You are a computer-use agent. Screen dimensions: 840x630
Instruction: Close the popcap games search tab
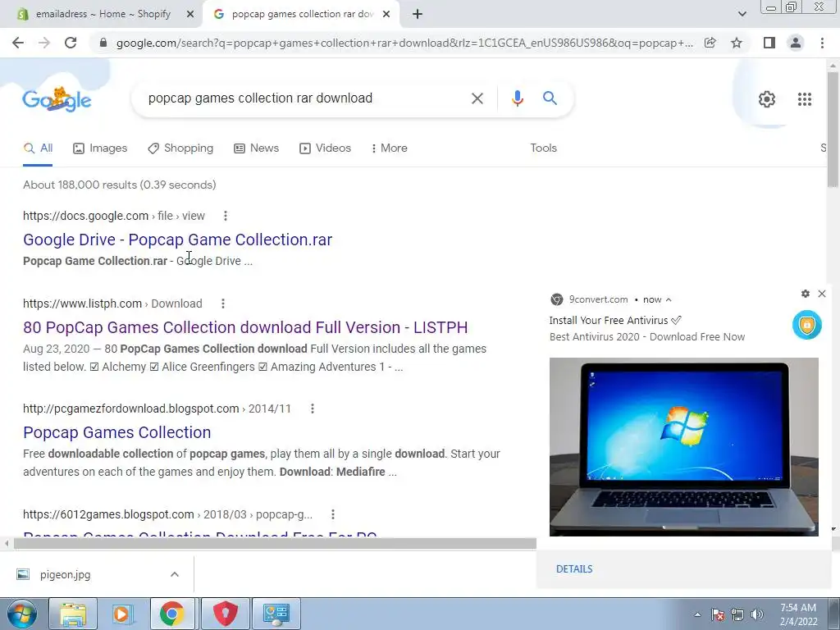click(x=386, y=14)
